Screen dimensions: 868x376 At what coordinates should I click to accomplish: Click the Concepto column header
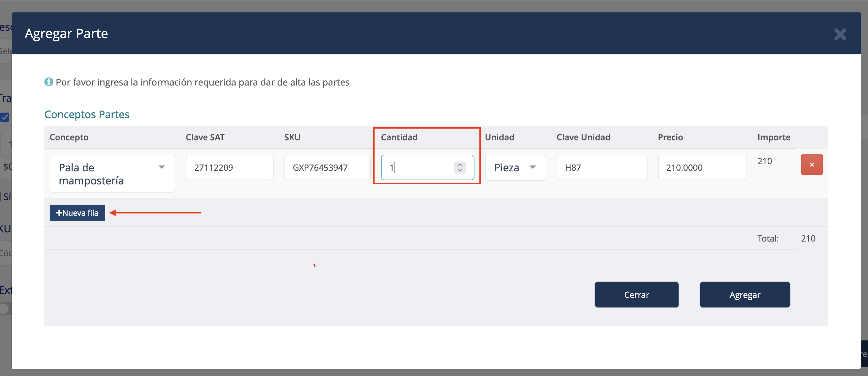(69, 137)
